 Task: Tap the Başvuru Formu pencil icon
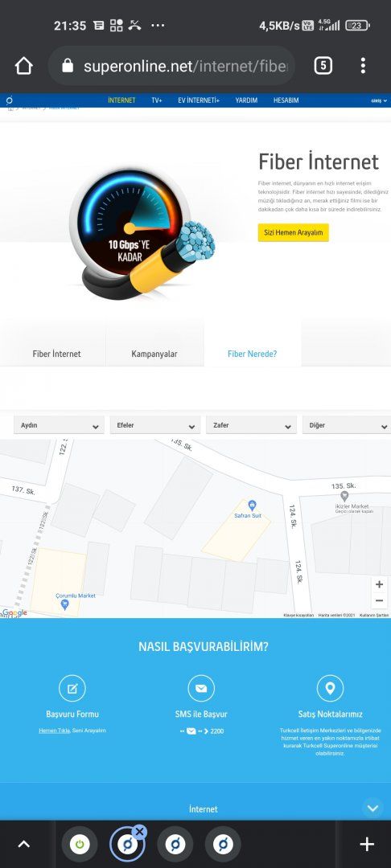pyautogui.click(x=72, y=689)
